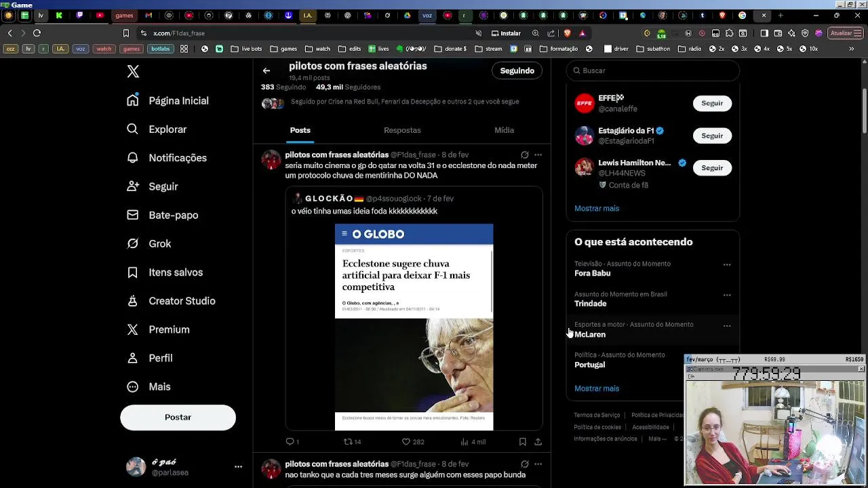Click Mostrar mais under trends
The width and height of the screenshot is (868, 488).
click(x=597, y=388)
